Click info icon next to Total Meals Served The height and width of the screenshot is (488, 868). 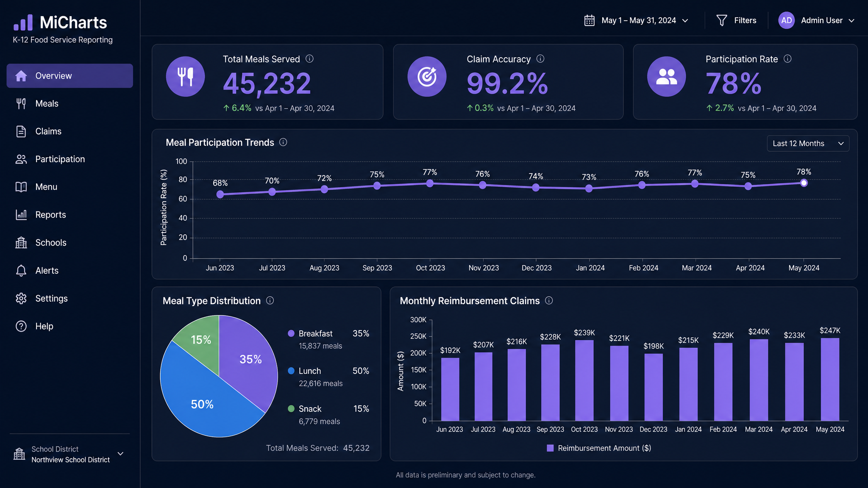tap(309, 59)
